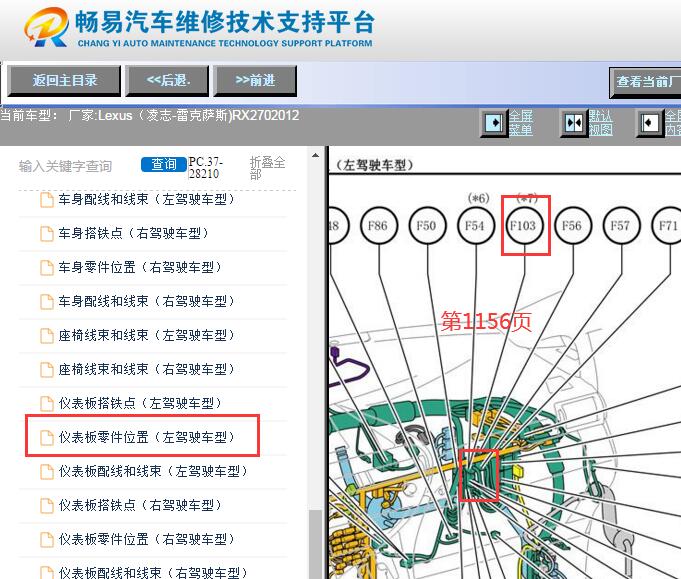Open 仪表板零件位置（右驾驶车型）tree item
The height and width of the screenshot is (579, 681).
point(146,539)
